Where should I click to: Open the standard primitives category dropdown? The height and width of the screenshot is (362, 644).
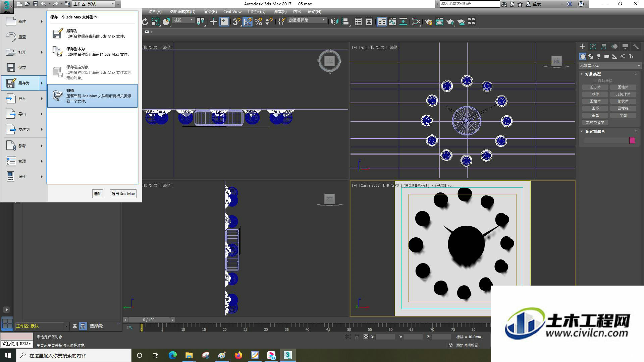click(x=610, y=66)
